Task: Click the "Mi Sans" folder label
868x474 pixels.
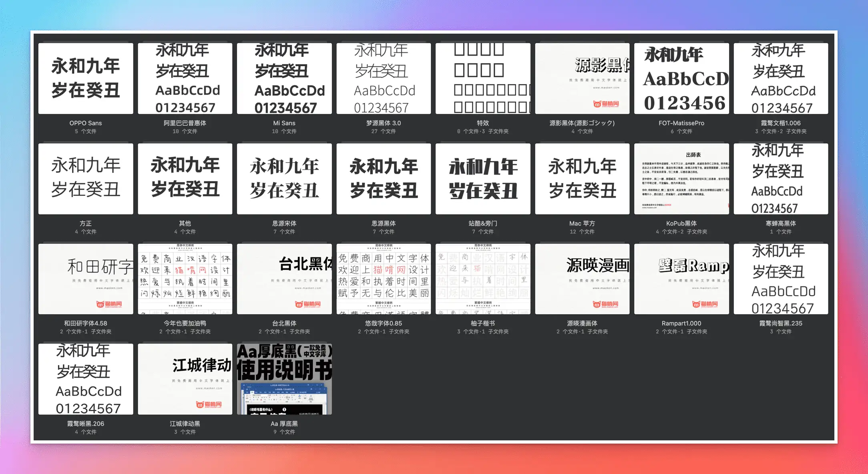Action: 284,123
